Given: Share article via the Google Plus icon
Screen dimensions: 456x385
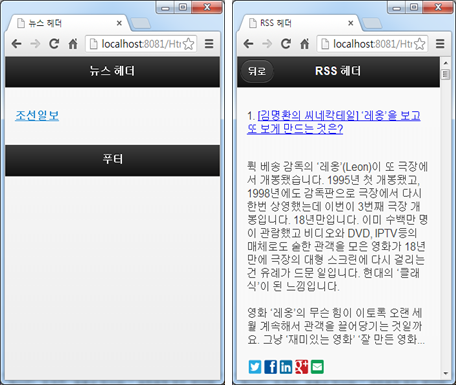Looking at the screenshot, I should tap(301, 367).
